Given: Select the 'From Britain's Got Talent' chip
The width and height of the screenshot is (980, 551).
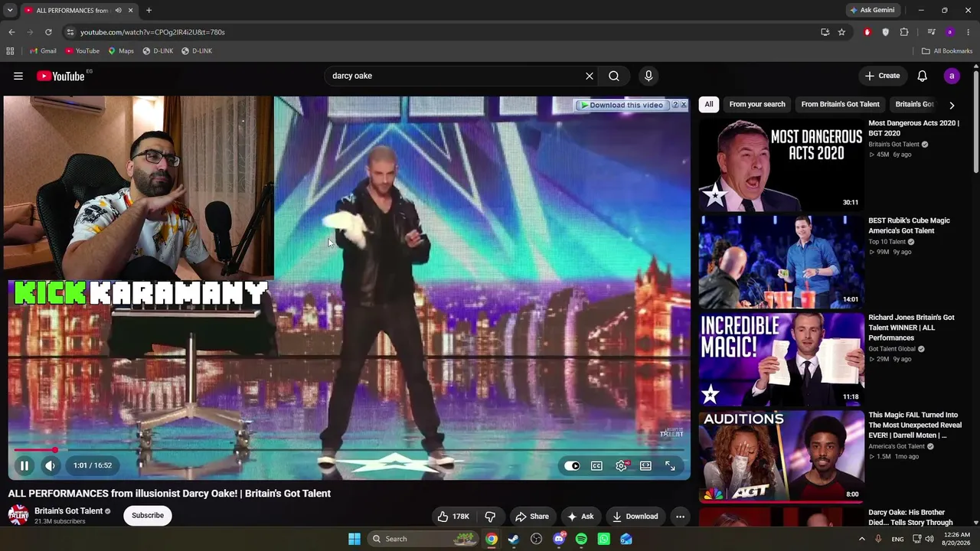Looking at the screenshot, I should [841, 104].
